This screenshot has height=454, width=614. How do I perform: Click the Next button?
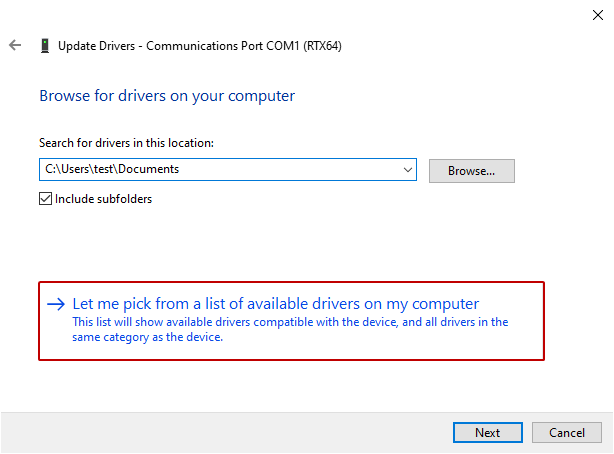click(488, 432)
